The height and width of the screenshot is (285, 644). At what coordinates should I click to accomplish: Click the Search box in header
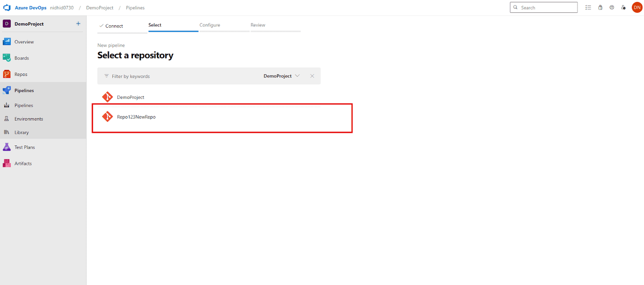544,7
